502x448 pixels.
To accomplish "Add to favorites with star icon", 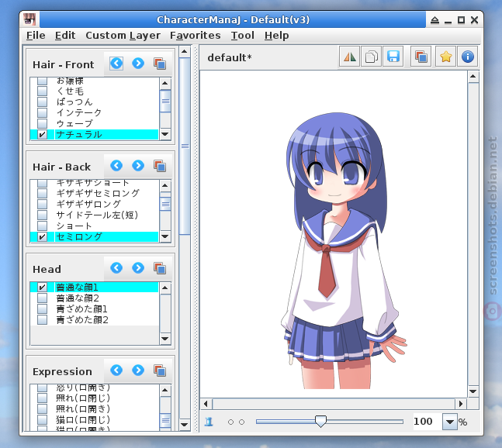I will click(x=445, y=57).
